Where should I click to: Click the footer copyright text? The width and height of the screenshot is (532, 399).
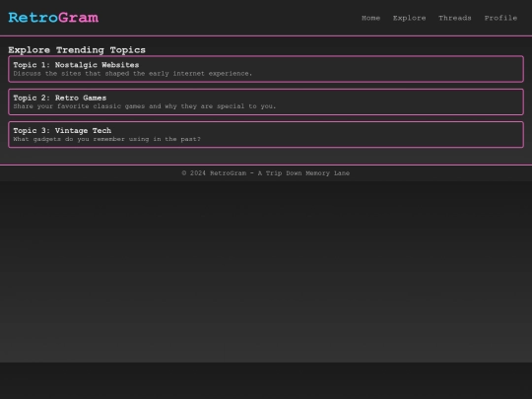point(266,173)
